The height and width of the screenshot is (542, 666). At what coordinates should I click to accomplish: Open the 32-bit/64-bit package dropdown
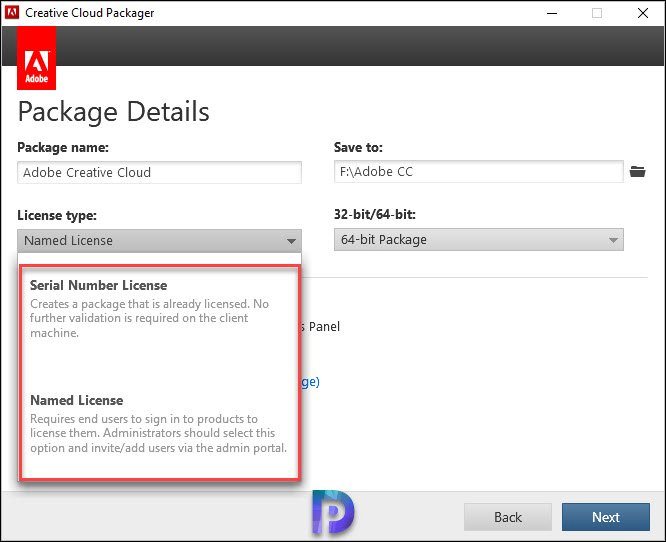[479, 240]
